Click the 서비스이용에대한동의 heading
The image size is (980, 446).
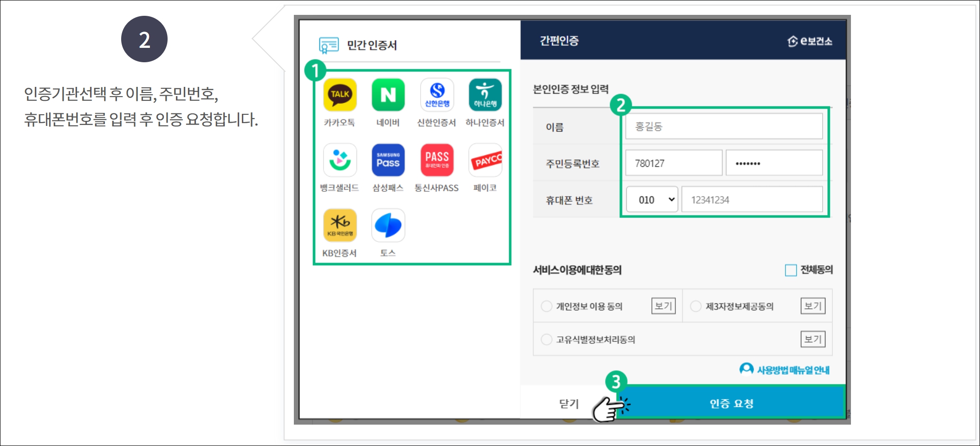(x=578, y=270)
